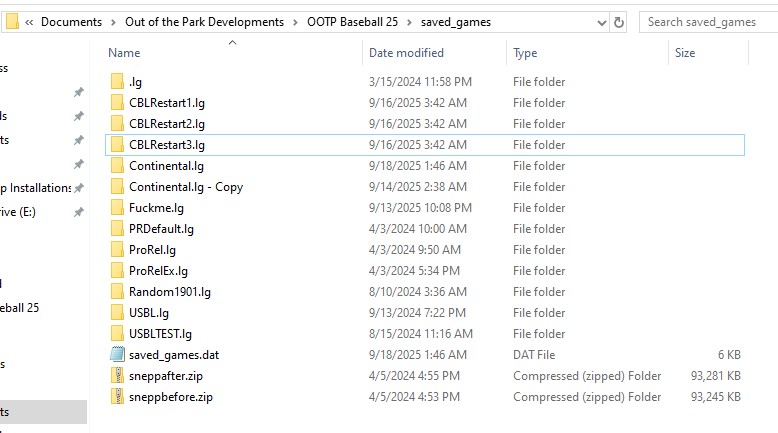Click the Refresh button beside address bar
Image resolution: width=778 pixels, height=433 pixels.
coord(619,22)
